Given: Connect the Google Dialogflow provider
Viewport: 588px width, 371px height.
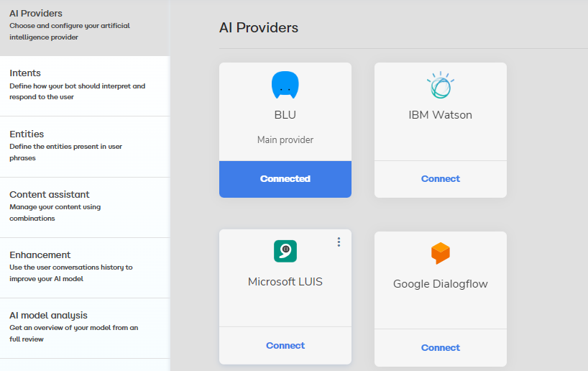Looking at the screenshot, I should [x=440, y=347].
